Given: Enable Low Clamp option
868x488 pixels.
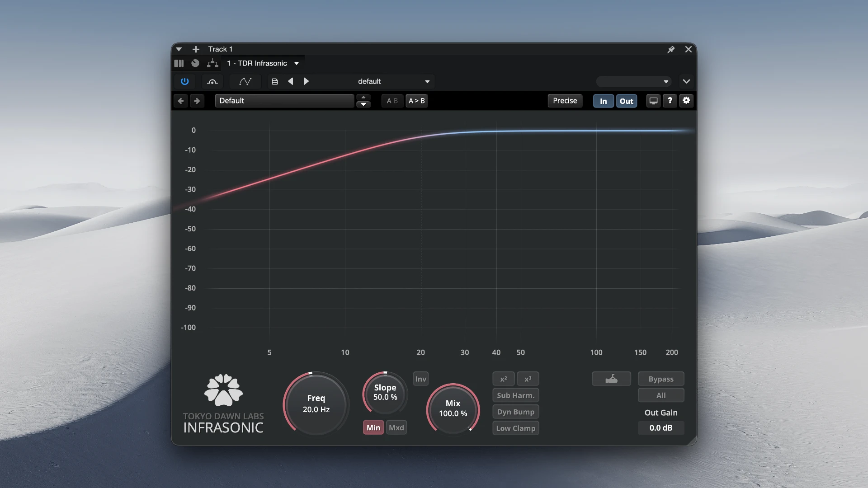Looking at the screenshot, I should pyautogui.click(x=516, y=428).
